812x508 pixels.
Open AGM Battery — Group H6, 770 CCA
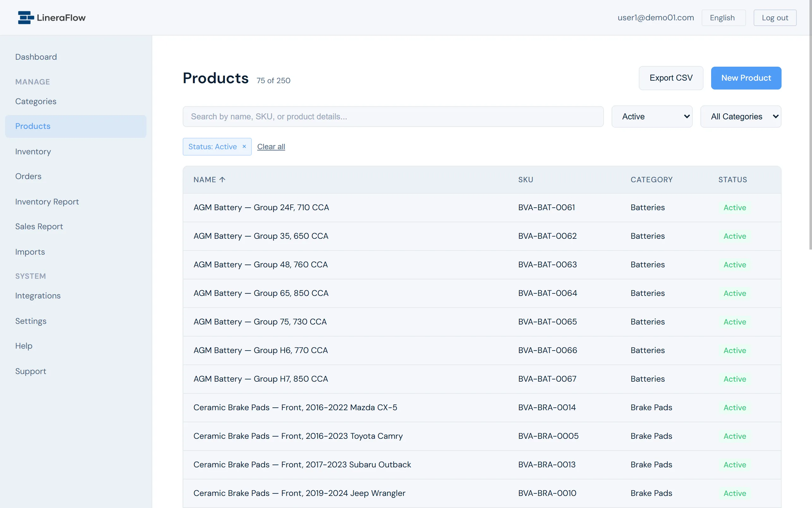coord(260,351)
